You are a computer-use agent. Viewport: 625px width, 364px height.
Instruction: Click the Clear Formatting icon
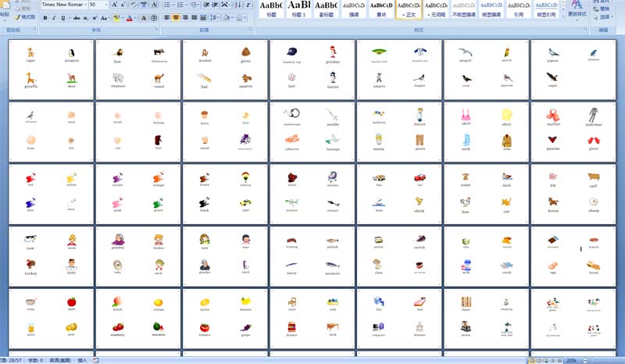coord(133,5)
